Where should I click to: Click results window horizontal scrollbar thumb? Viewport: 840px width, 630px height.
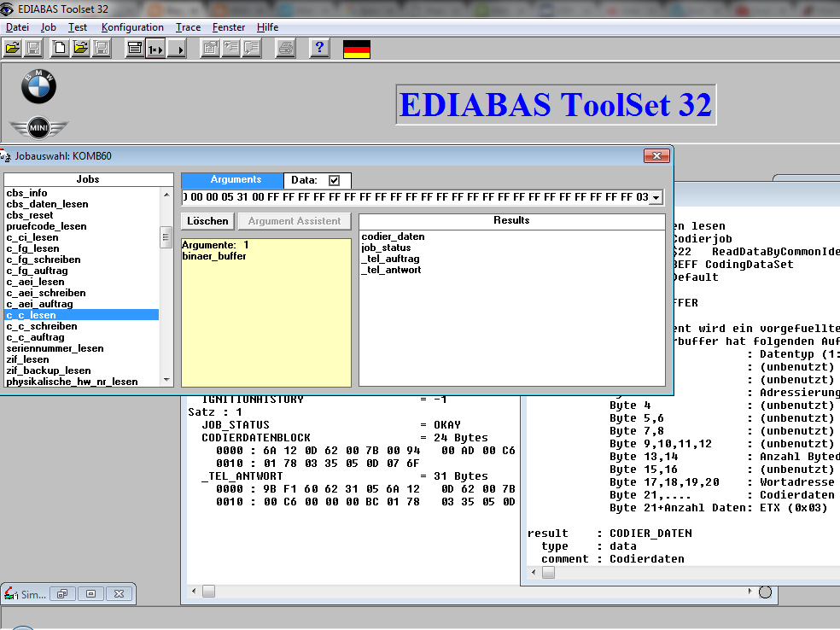point(209,592)
